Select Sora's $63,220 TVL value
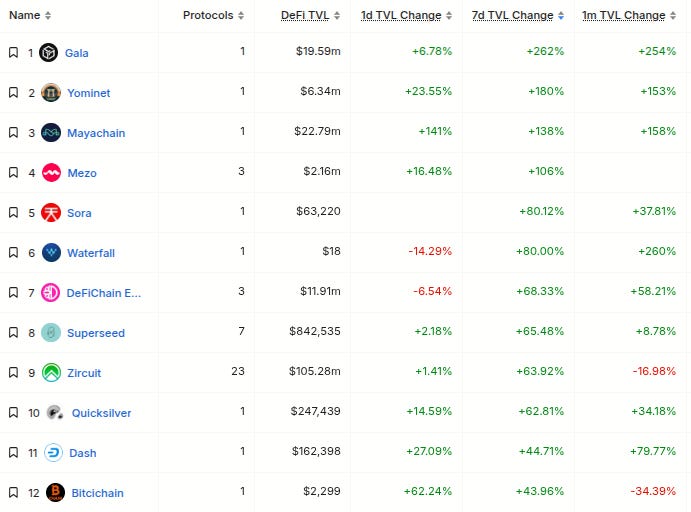This screenshot has height=512, width=691. (318, 211)
